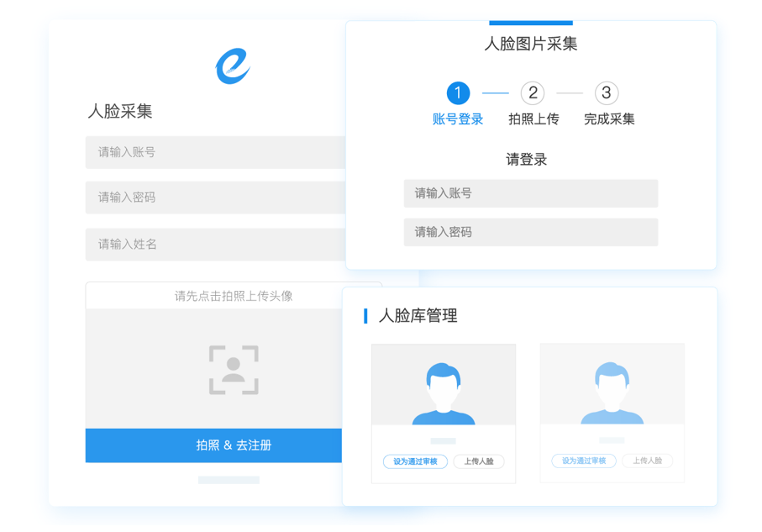Click left card 设为通过审核 button

(x=415, y=461)
